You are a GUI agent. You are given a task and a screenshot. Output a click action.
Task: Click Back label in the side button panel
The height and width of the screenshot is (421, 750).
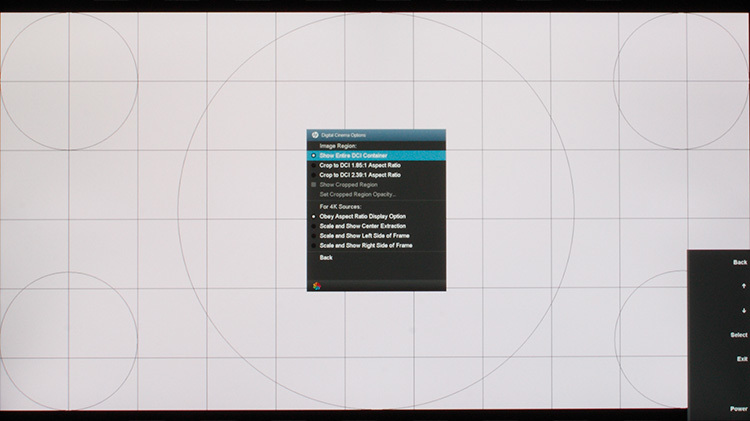click(x=740, y=262)
